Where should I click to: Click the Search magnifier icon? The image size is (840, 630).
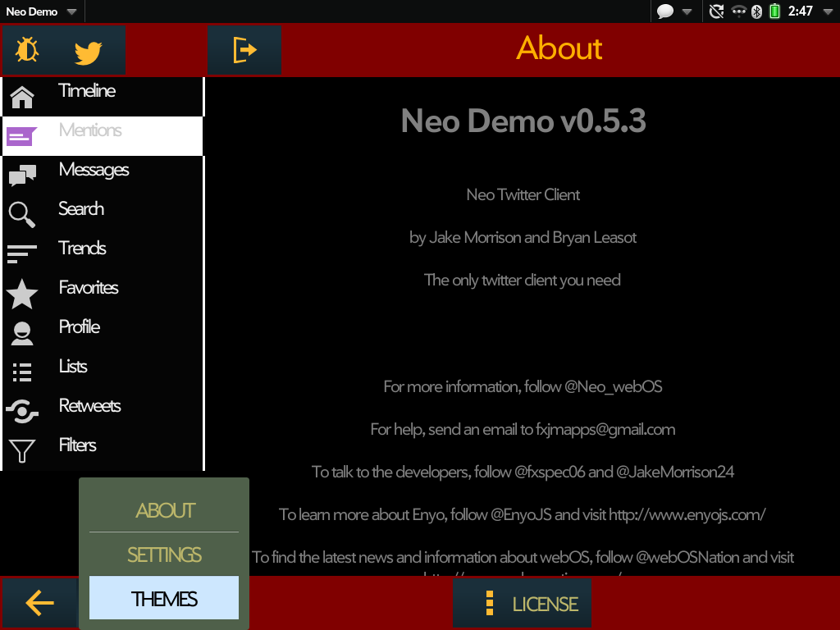tap(22, 215)
